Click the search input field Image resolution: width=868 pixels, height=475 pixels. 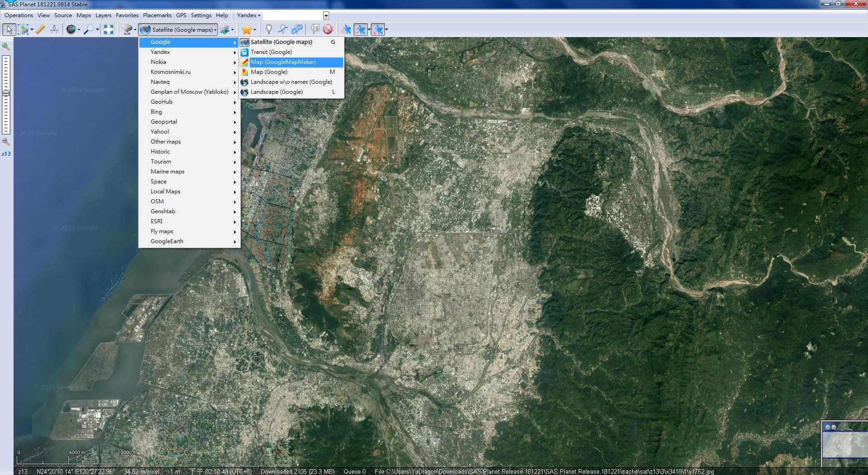(x=293, y=15)
